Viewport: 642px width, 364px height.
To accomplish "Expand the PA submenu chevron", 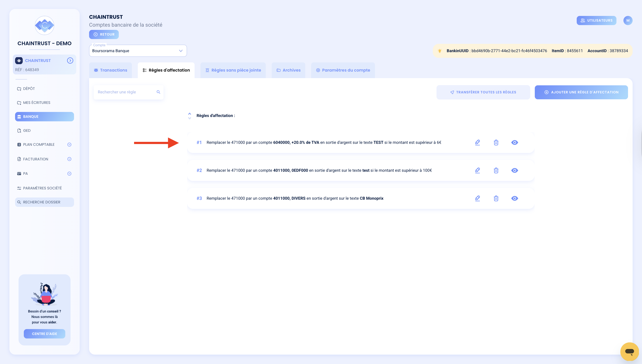I will coord(69,173).
